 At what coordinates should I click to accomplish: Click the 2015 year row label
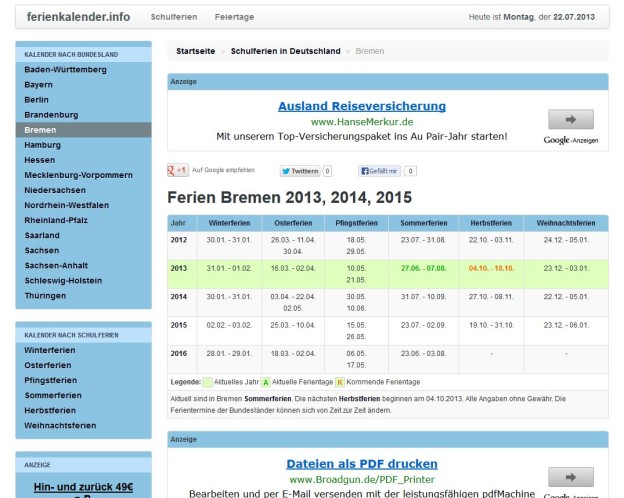179,325
